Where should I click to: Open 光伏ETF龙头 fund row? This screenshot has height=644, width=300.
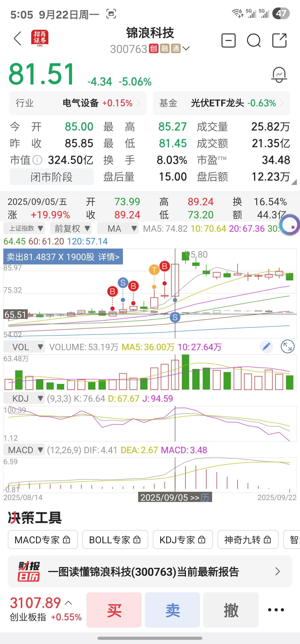pos(221,103)
